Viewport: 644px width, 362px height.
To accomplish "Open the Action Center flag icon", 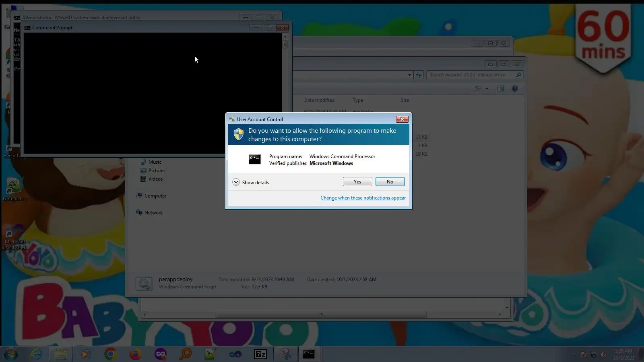I will (584, 354).
